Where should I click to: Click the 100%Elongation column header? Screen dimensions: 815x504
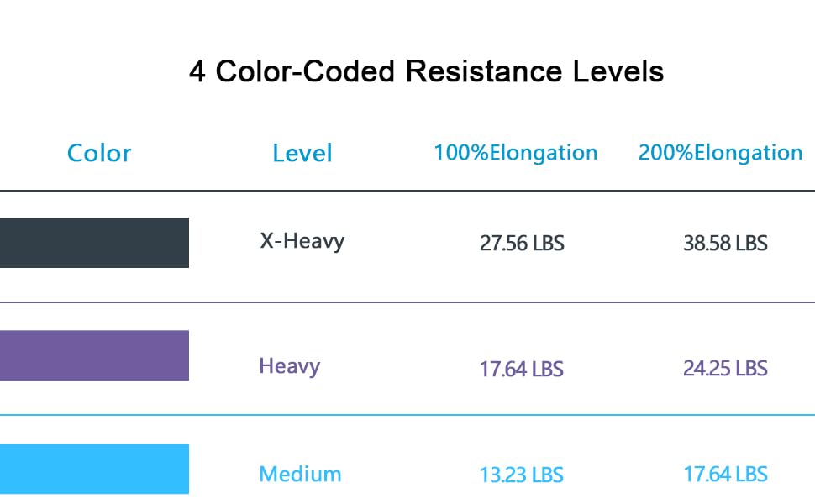515,153
